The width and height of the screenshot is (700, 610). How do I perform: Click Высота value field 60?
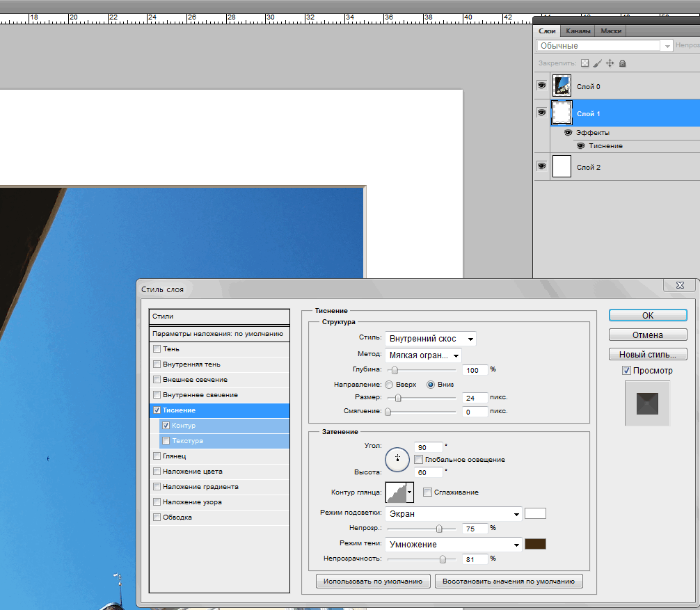(x=429, y=472)
